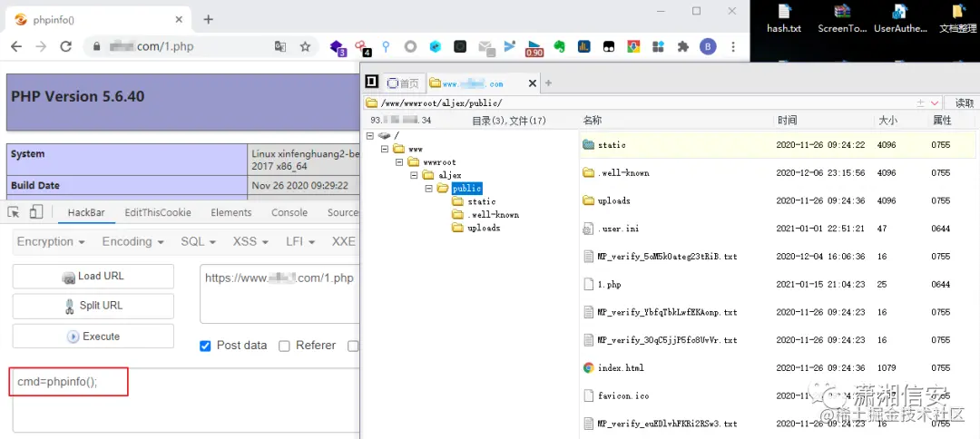Bookmark page with the star icon
The height and width of the screenshot is (439, 980).
click(x=305, y=47)
